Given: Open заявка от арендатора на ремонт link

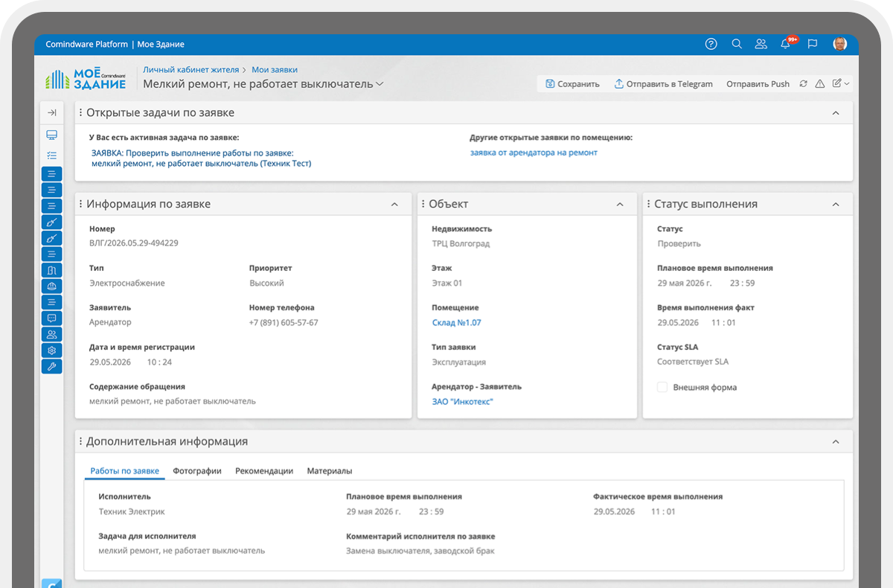Looking at the screenshot, I should [x=534, y=153].
